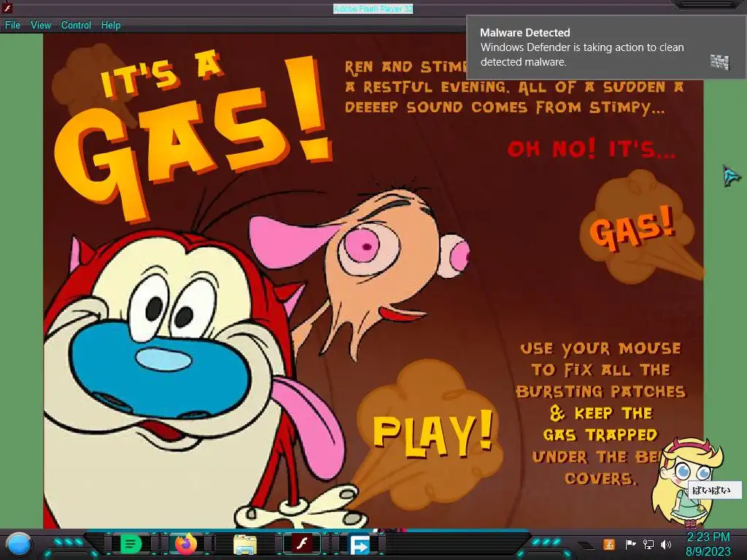The height and width of the screenshot is (560, 747).
Task: Click the Malware Detected notification
Action: coord(606,47)
